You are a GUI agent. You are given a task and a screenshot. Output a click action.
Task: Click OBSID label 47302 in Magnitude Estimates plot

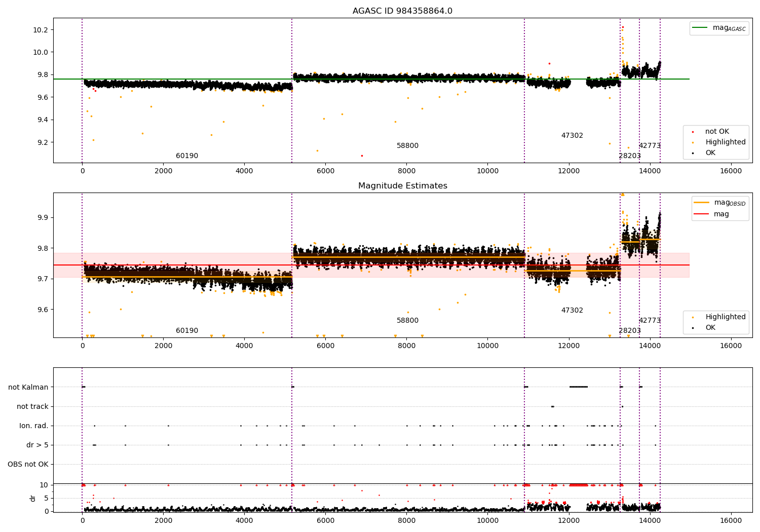[572, 311]
